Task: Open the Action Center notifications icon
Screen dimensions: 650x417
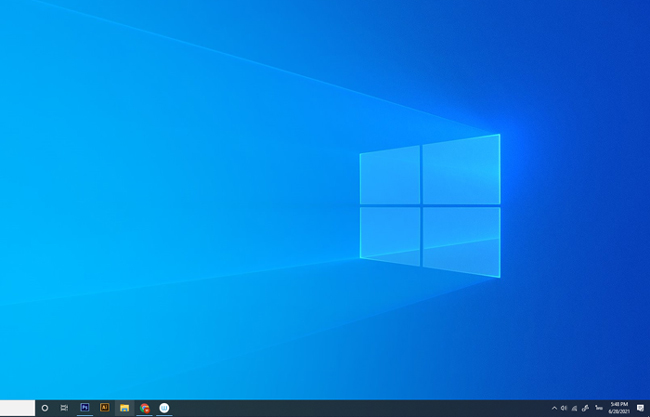Action: pyautogui.click(x=640, y=408)
